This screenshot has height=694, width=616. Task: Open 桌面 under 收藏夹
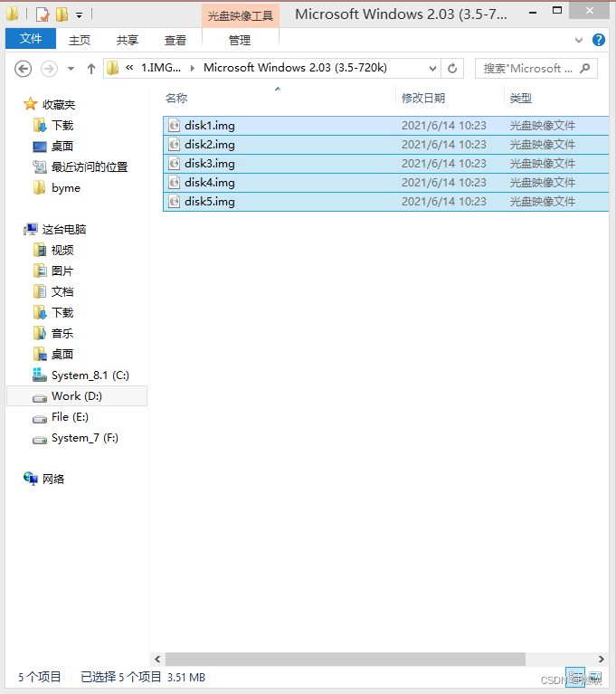[x=62, y=147]
